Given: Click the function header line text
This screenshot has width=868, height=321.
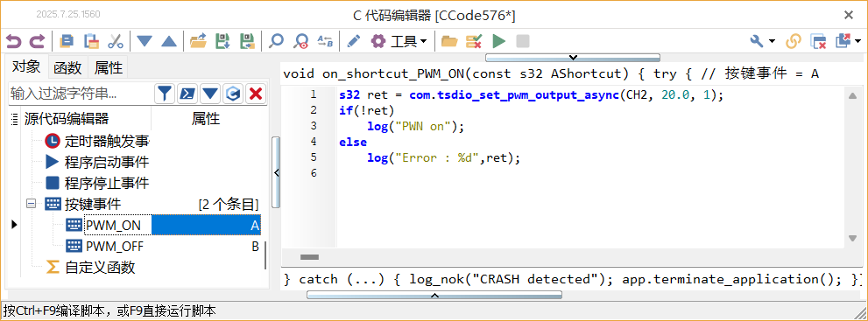Looking at the screenshot, I should 551,73.
